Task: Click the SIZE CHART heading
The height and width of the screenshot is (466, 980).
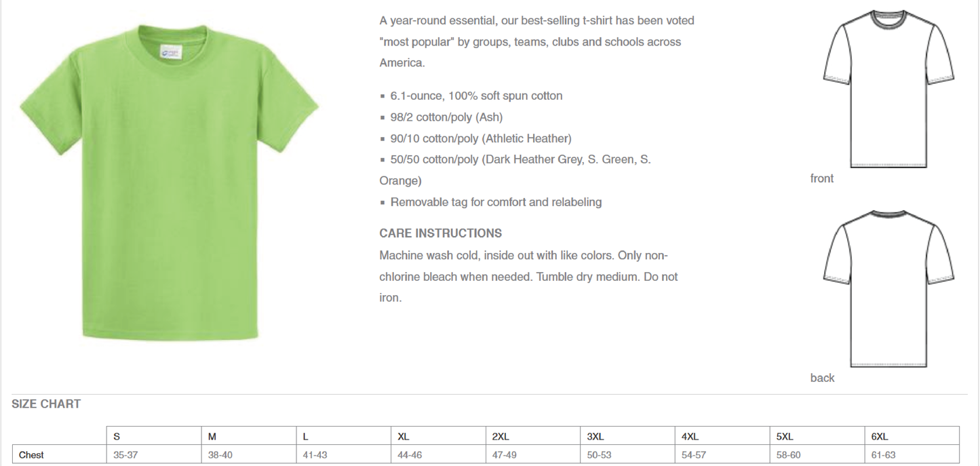Action: point(46,404)
